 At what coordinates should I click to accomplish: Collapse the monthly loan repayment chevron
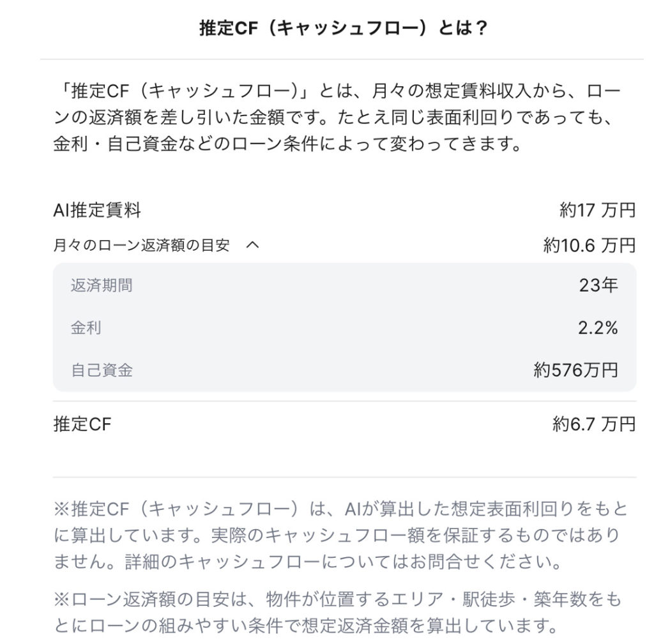[x=253, y=245]
